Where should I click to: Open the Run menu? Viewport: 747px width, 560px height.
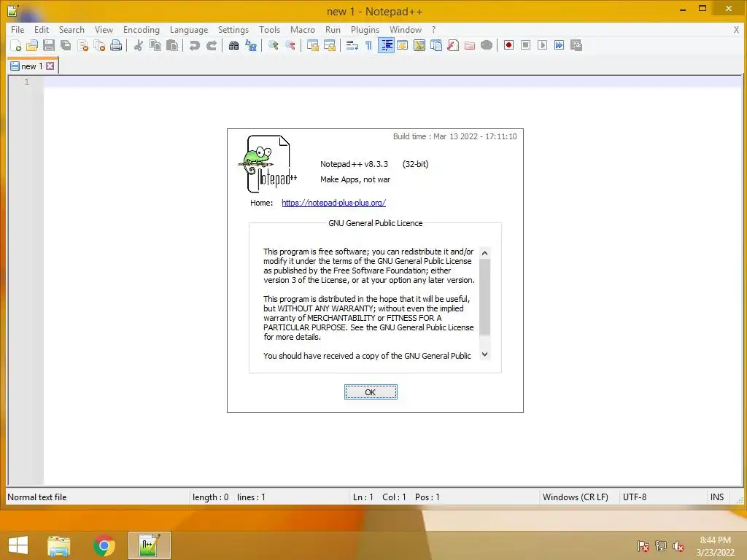coord(333,29)
